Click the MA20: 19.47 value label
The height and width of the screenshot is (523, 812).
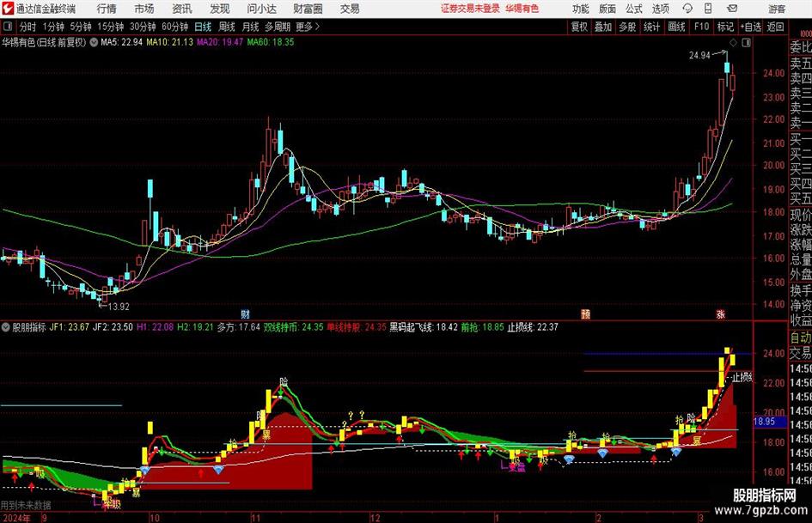pyautogui.click(x=220, y=42)
